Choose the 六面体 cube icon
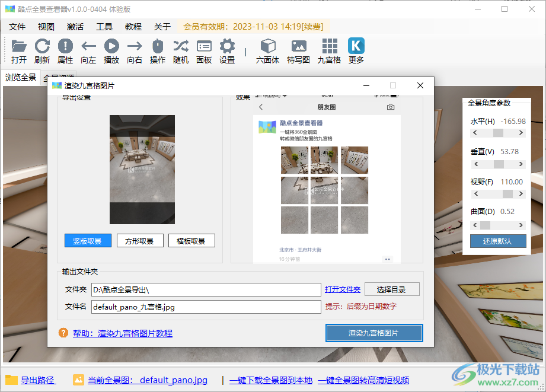This screenshot has width=546, height=392. click(268, 46)
